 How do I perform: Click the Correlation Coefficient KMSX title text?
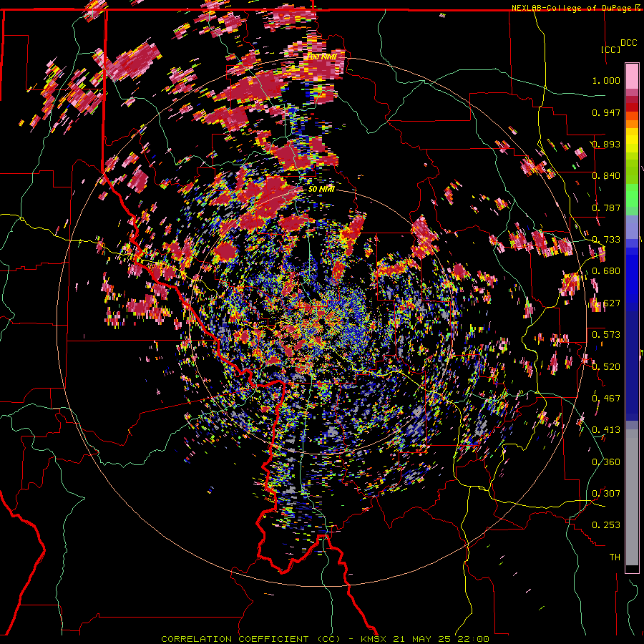click(325, 639)
